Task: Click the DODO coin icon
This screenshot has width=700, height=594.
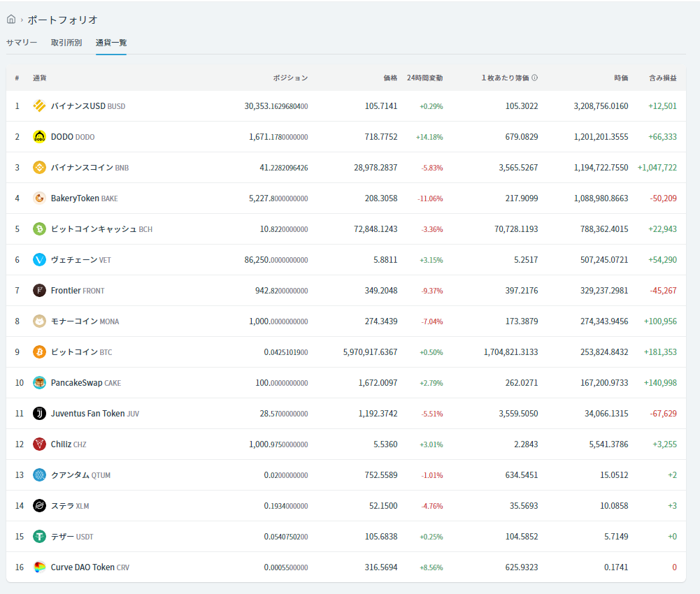Action: 39,136
